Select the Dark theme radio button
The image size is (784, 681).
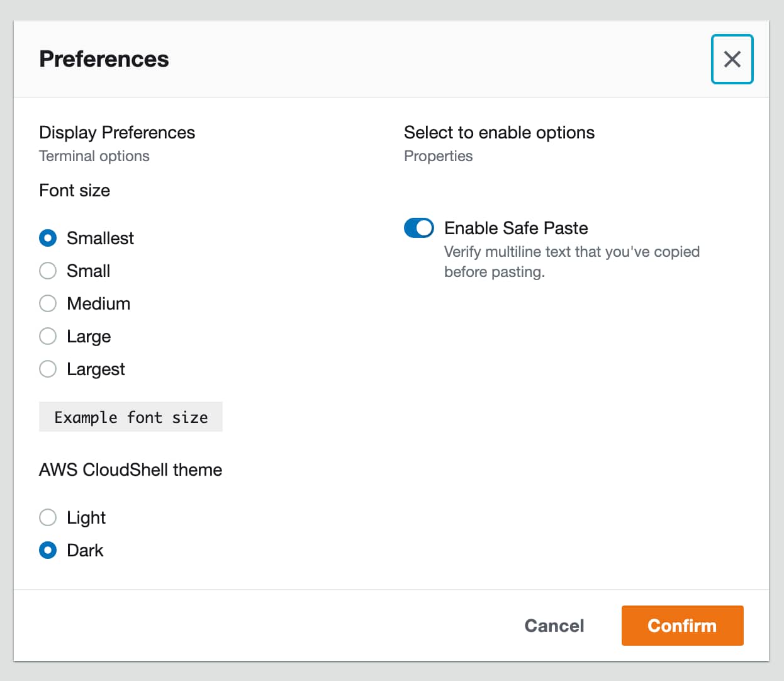point(48,550)
